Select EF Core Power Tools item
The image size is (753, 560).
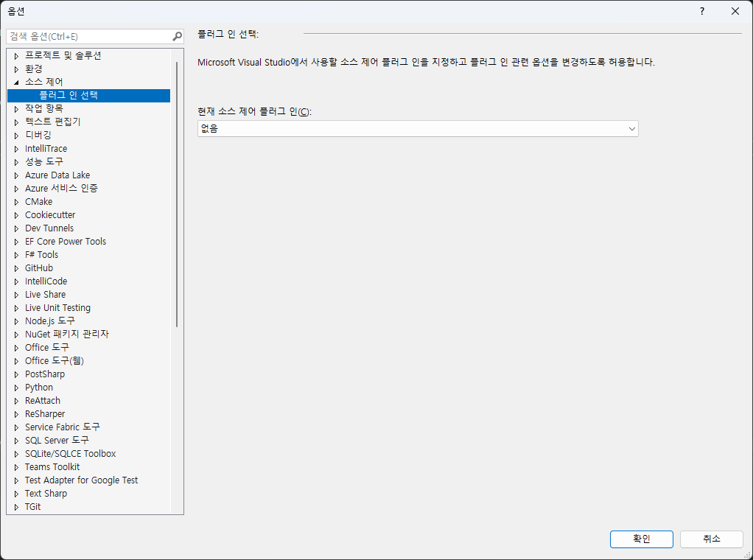click(66, 242)
